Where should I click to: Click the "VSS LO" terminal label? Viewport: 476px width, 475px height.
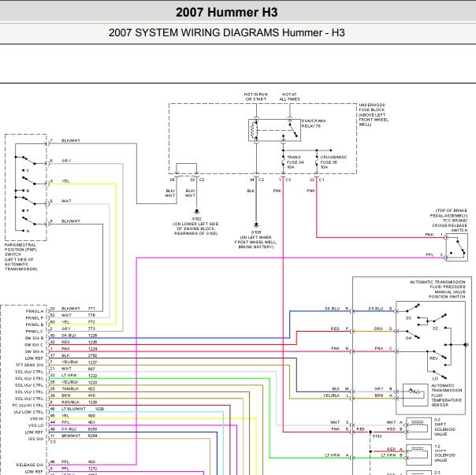click(x=35, y=425)
